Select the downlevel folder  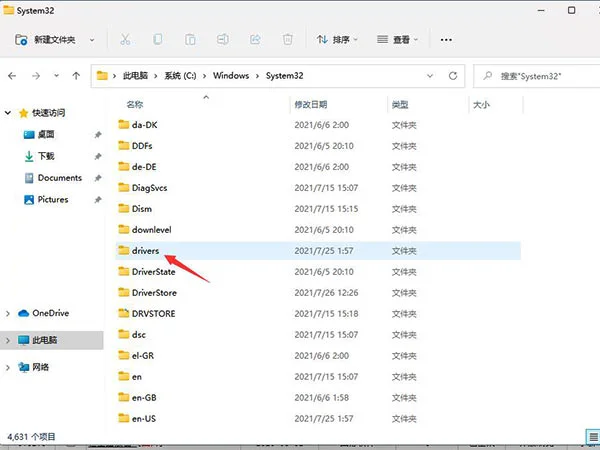tap(318, 230)
